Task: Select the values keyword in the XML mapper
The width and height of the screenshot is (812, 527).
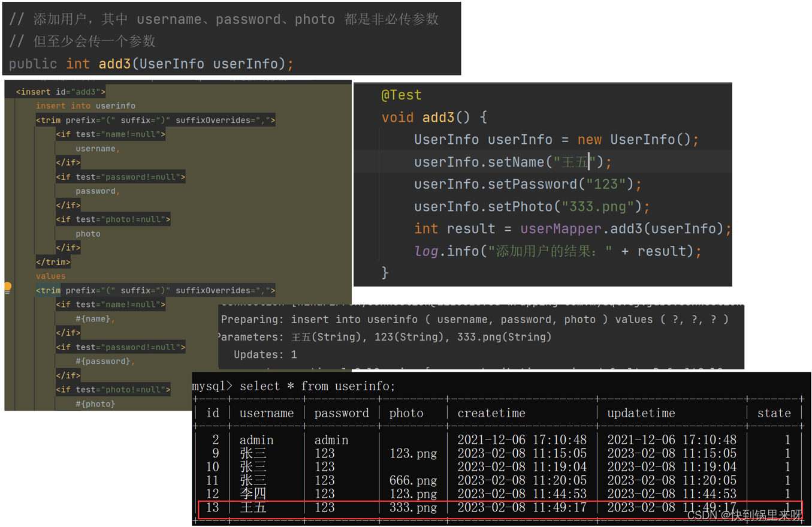Action: click(x=45, y=276)
